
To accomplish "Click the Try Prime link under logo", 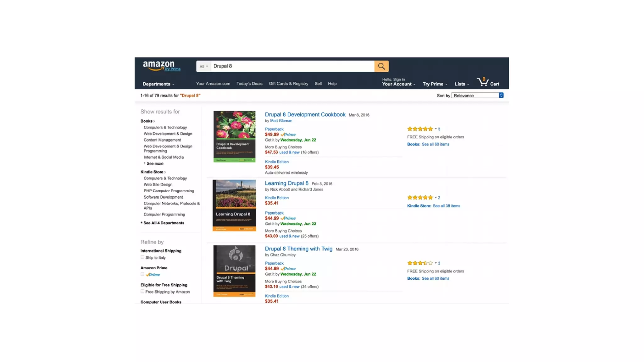I will coord(172,69).
